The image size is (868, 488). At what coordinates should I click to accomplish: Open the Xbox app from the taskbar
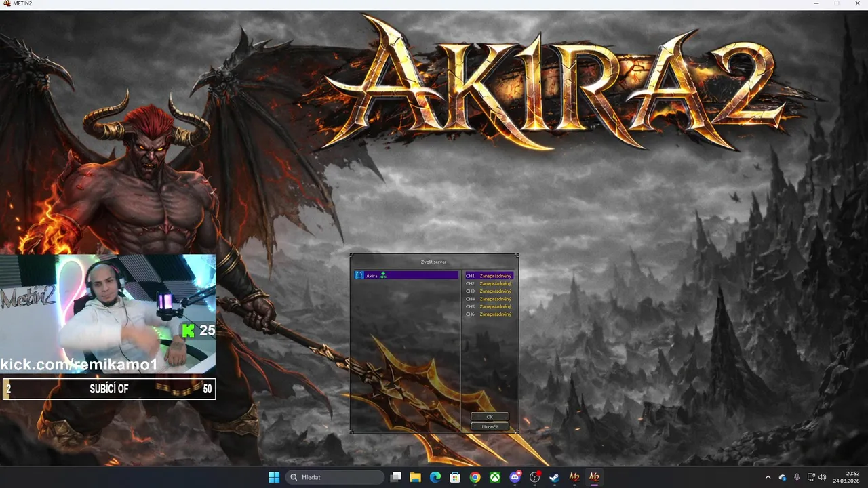(x=495, y=477)
